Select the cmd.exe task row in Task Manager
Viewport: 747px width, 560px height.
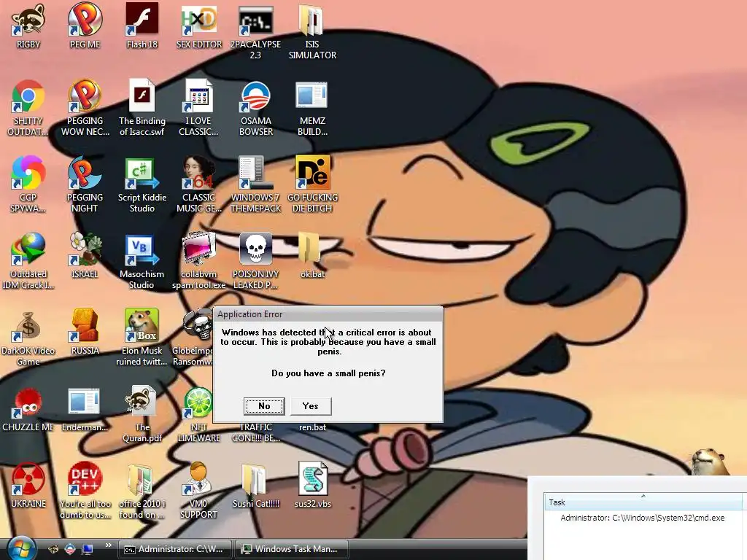pyautogui.click(x=642, y=518)
